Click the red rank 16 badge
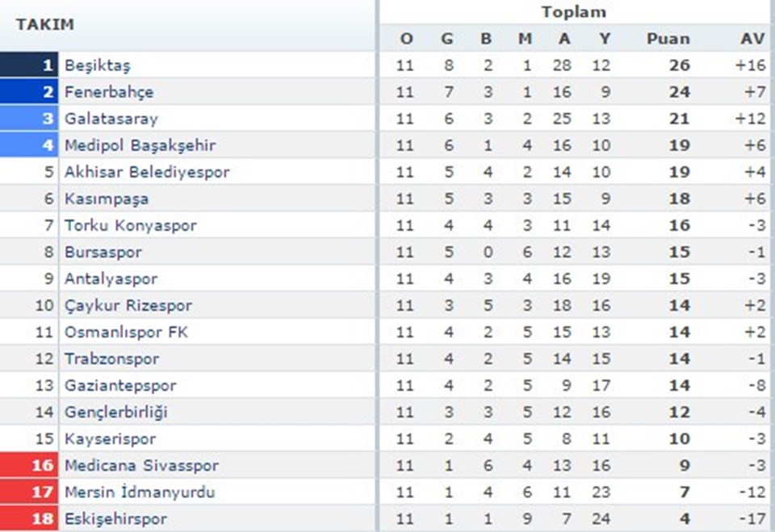This screenshot has height=532, width=775. pyautogui.click(x=29, y=465)
